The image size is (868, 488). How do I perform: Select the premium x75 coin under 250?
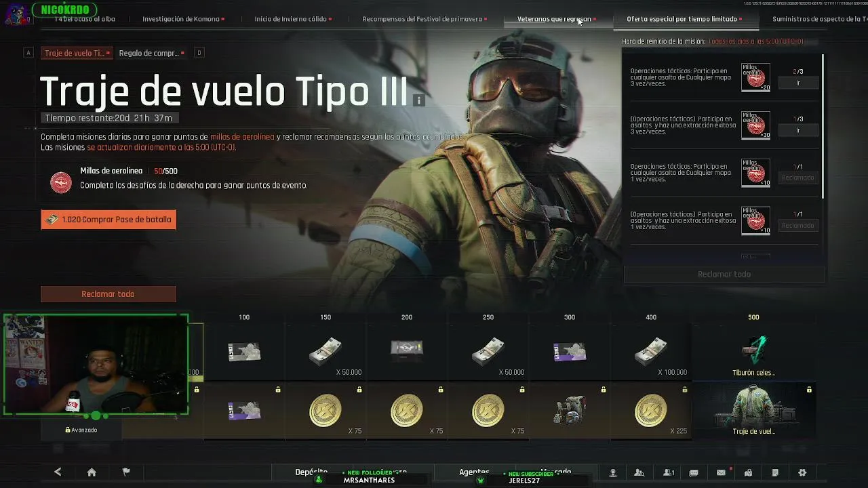point(488,411)
